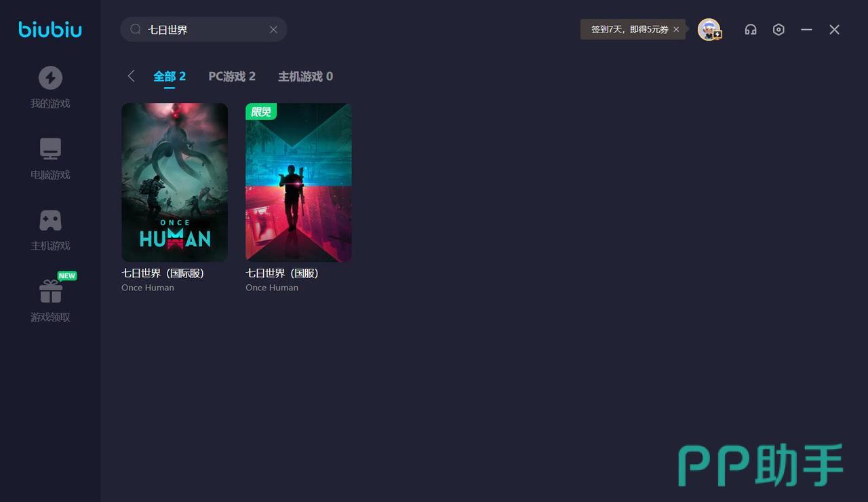Open the user avatar profile
The image size is (868, 502).
(709, 29)
